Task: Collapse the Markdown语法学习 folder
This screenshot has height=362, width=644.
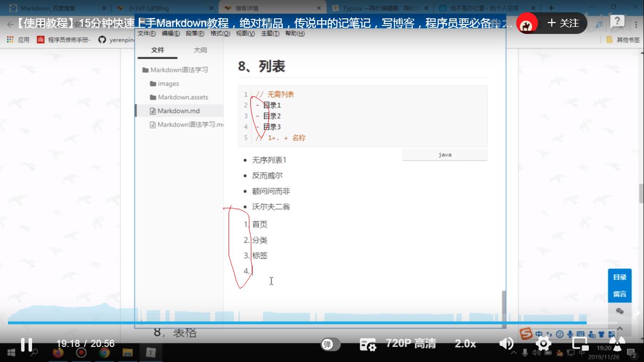Action: coord(175,70)
